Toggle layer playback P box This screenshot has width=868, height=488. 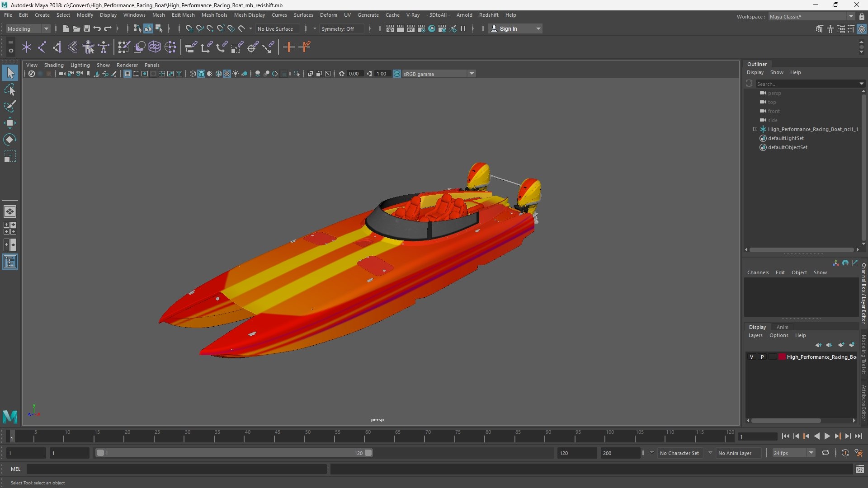pyautogui.click(x=762, y=357)
